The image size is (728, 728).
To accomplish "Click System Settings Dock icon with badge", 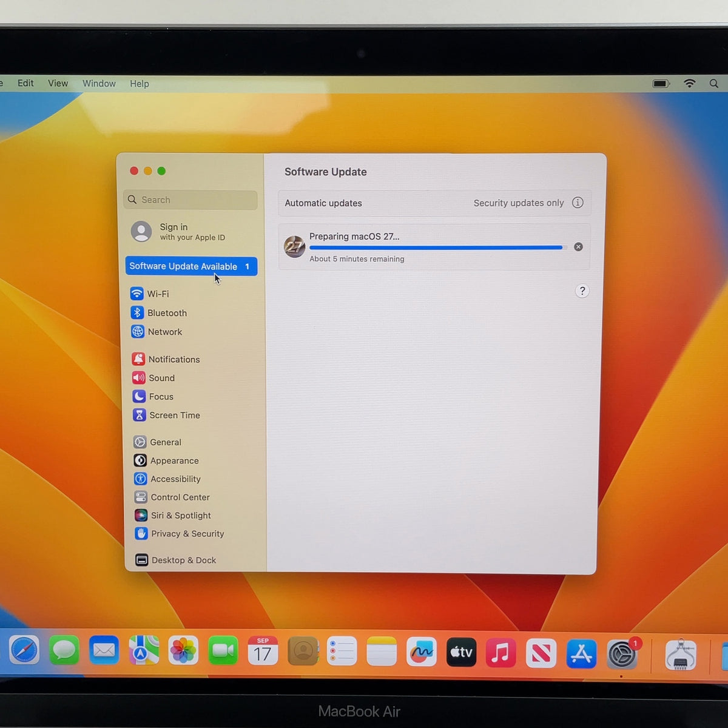I will pos(622,655).
